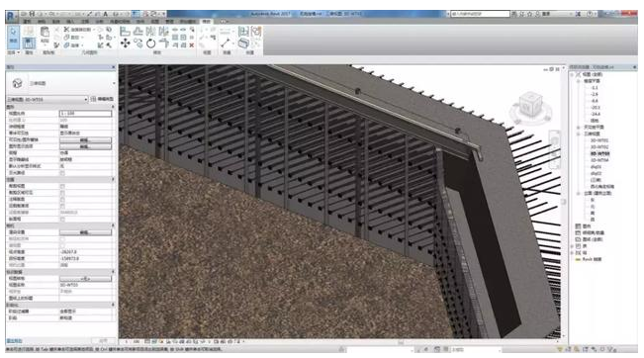
Task: Click the view scale input field
Action: [85, 114]
